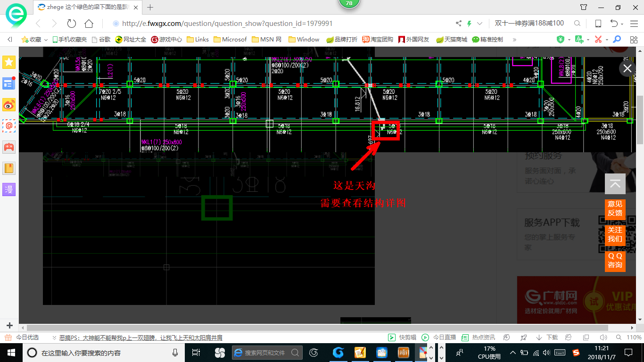The width and height of the screenshot is (644, 362).
Task: Select the zhege question tab
Action: point(88,7)
